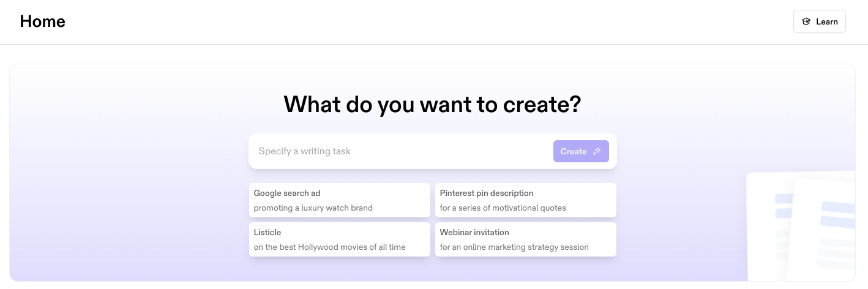This screenshot has height=289, width=868.
Task: Click 'for an online marketing strategy session' text
Action: coord(514,247)
